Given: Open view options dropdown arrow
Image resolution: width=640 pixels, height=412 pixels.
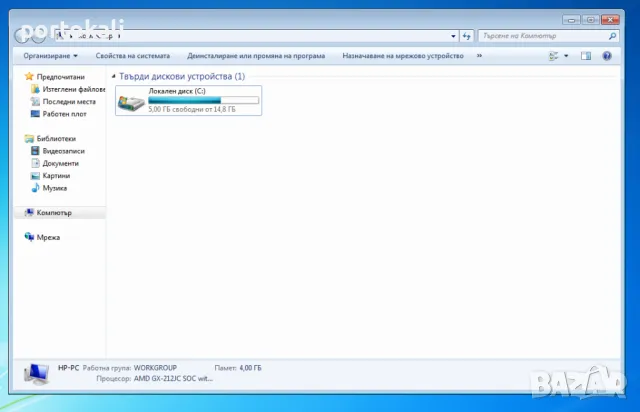Looking at the screenshot, I should 566,56.
